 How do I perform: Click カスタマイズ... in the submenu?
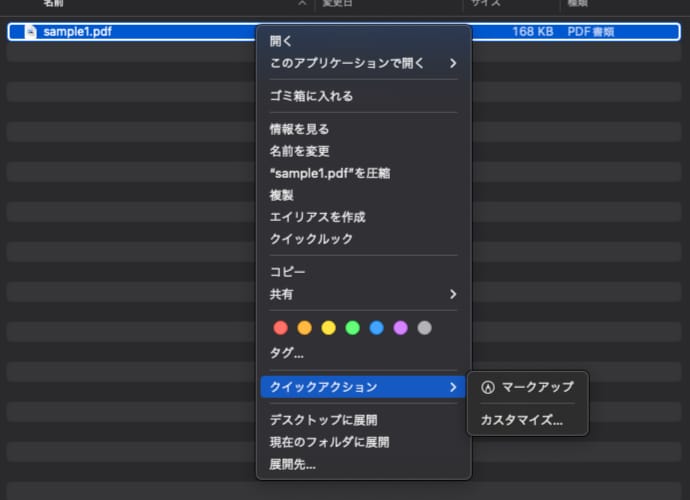pos(521,420)
